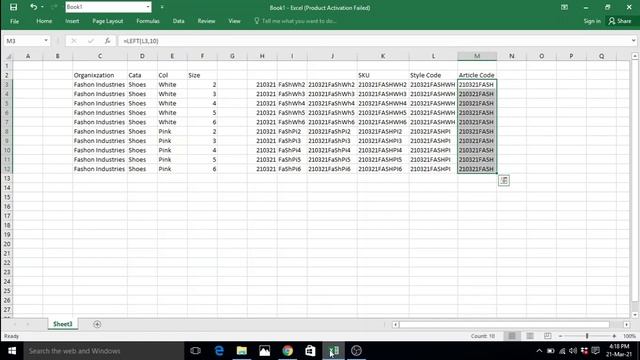Click the SKU header cell
640x360 pixels.
[383, 75]
